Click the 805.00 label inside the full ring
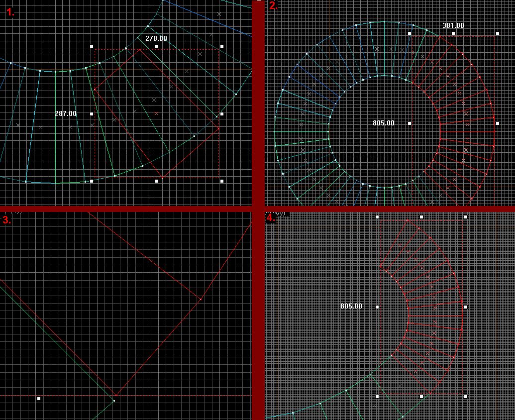 coord(383,123)
